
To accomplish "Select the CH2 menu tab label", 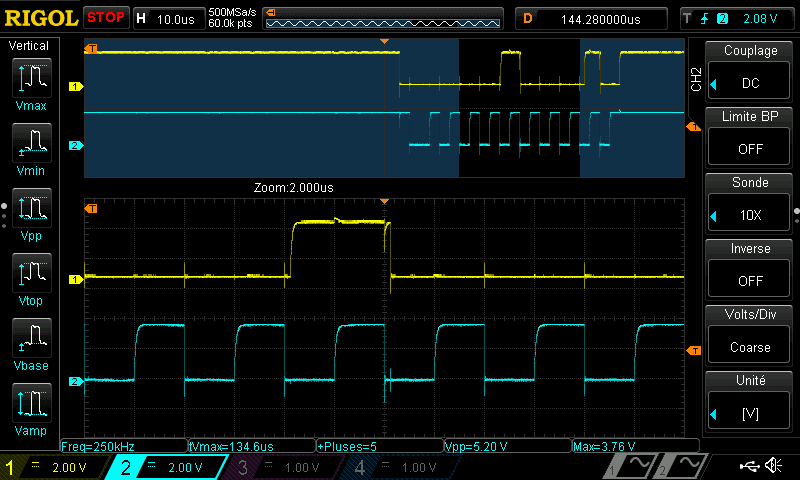I will coord(696,79).
